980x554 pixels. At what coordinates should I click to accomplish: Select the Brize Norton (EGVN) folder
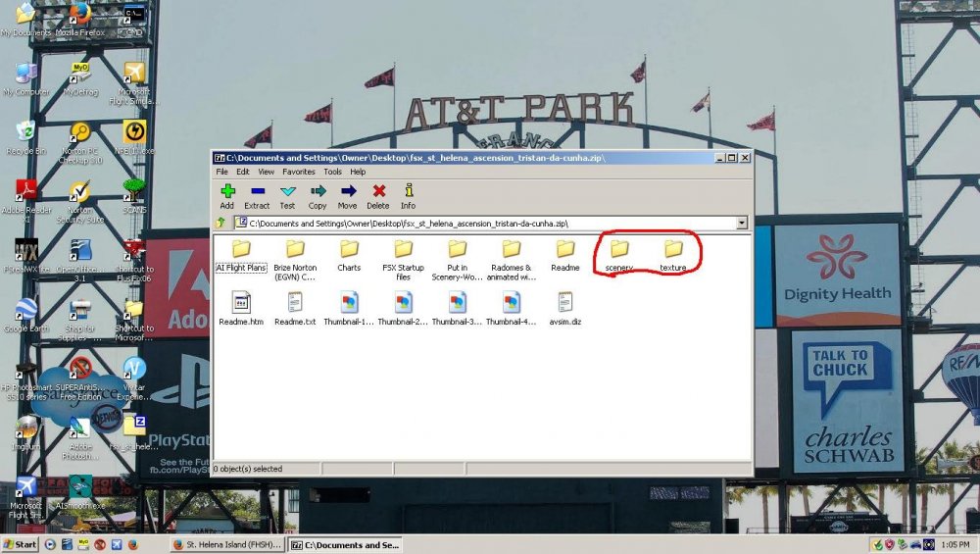295,260
